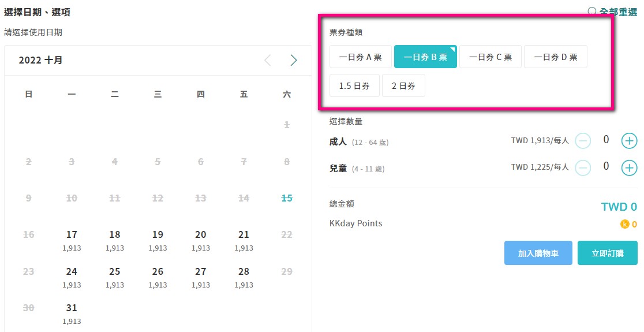Choose the 一日券 B 票 ticket type
This screenshot has width=644, height=332.
[x=425, y=57]
